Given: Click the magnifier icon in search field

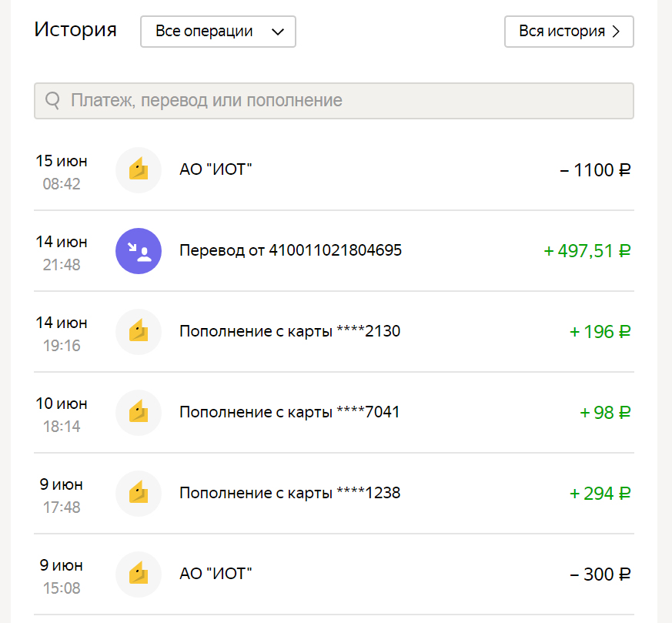Looking at the screenshot, I should (53, 101).
